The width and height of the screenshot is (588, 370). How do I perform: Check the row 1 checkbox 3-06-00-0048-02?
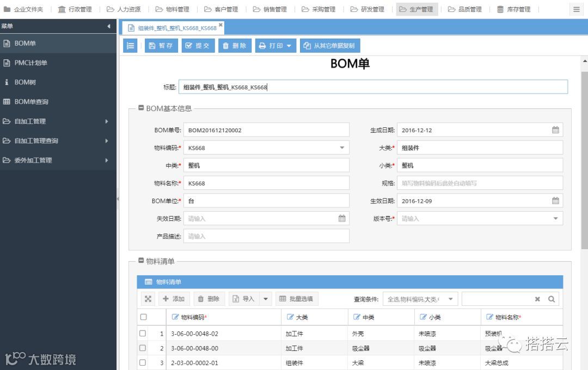click(x=143, y=333)
